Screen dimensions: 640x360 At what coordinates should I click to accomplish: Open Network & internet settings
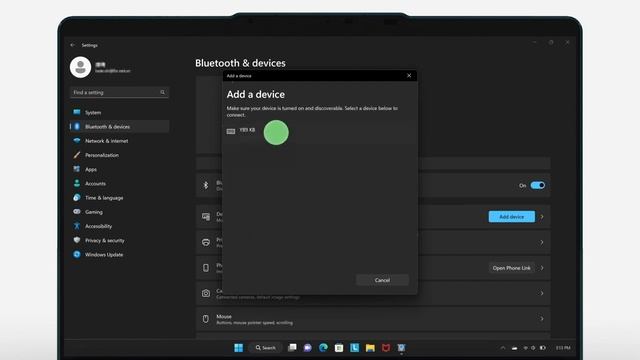(x=119, y=141)
